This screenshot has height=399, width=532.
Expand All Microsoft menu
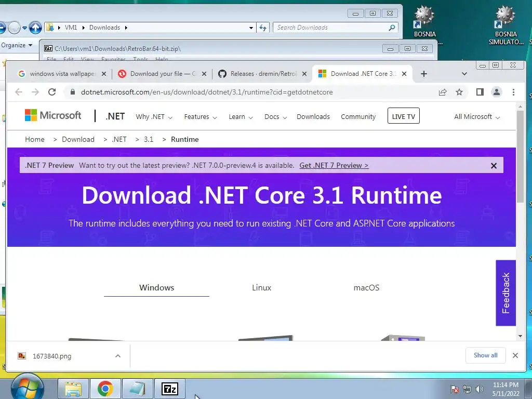[477, 117]
